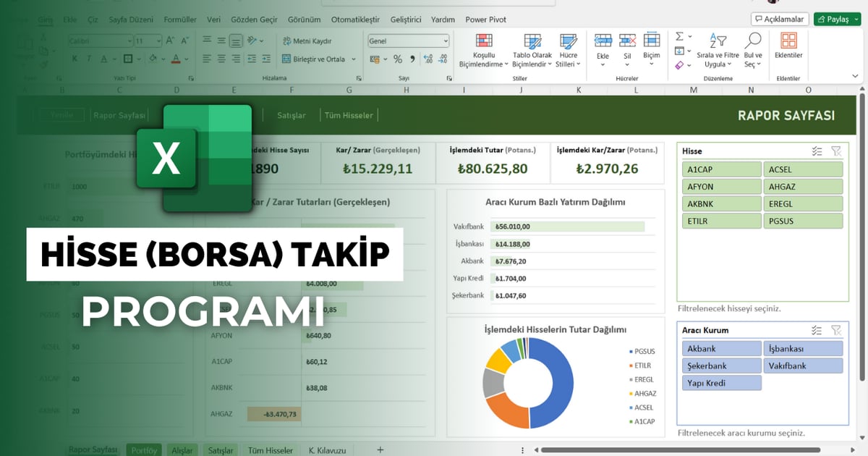Toggle align text left
The height and width of the screenshot is (456, 868).
click(207, 59)
